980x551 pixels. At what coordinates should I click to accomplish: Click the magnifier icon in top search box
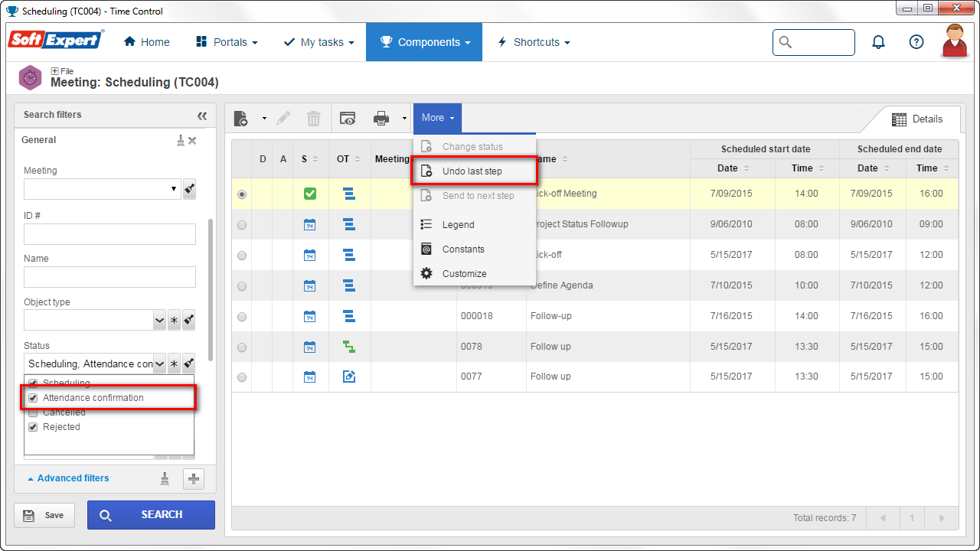point(785,42)
